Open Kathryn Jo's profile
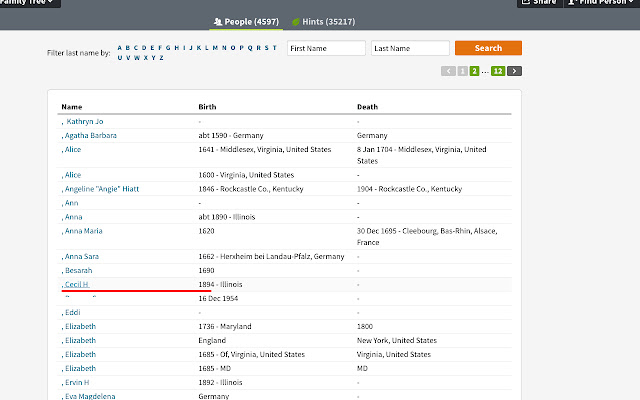Viewport: 640px width, 400px height. pyautogui.click(x=86, y=121)
